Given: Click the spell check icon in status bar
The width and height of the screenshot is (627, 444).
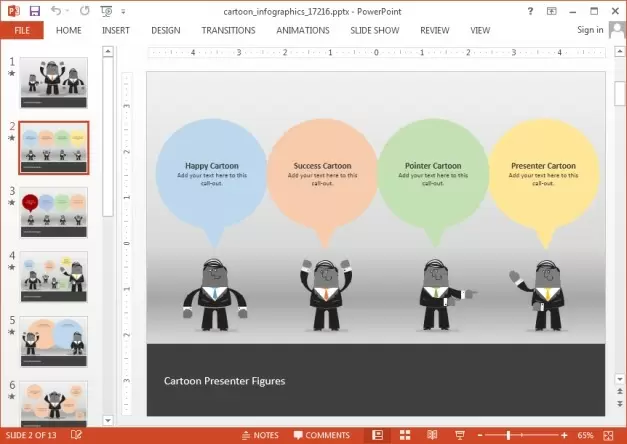Looking at the screenshot, I should (x=76, y=435).
